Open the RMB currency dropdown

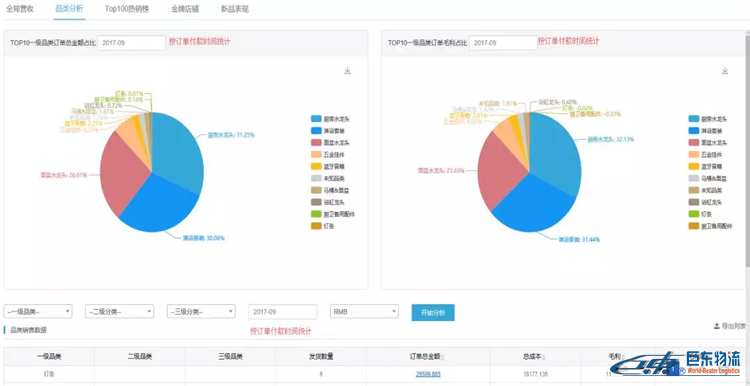click(x=364, y=311)
